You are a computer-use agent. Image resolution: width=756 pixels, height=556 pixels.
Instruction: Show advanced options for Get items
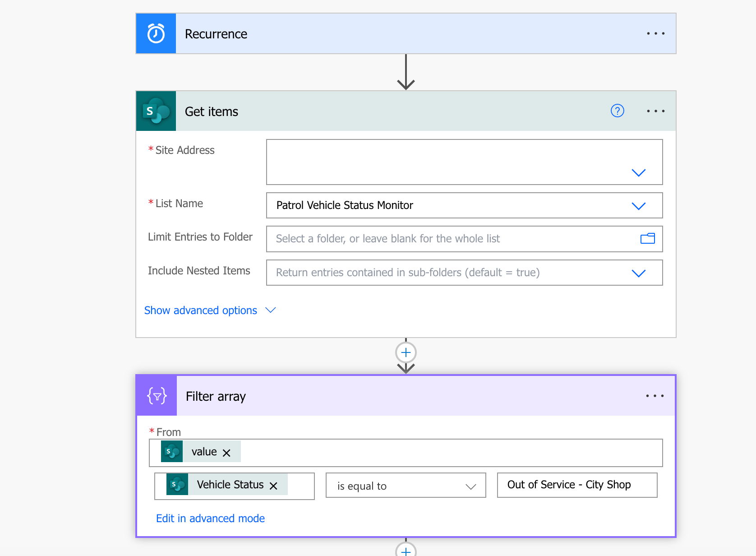(x=201, y=310)
